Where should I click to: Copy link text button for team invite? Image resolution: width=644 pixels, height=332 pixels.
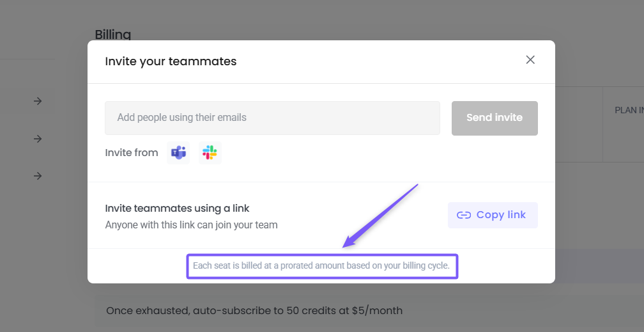[x=501, y=215]
